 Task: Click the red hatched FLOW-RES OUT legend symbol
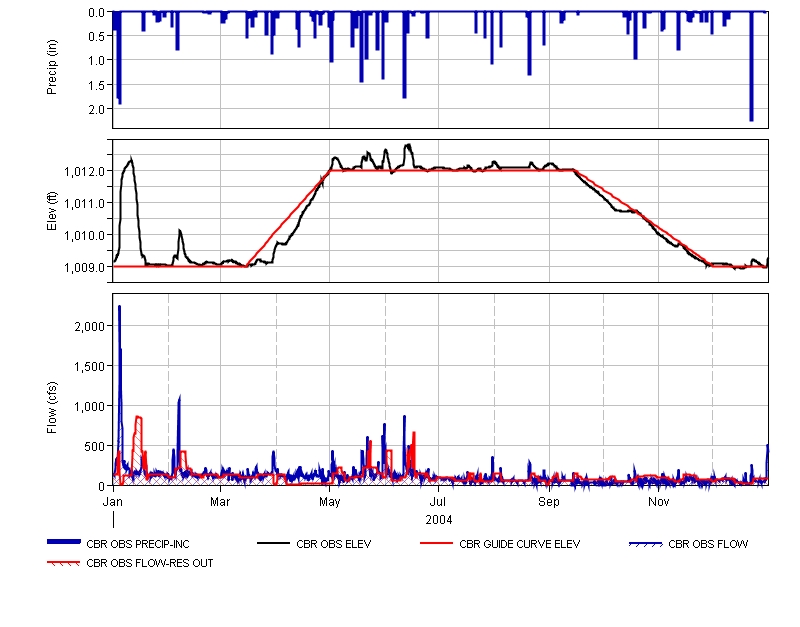tap(64, 563)
